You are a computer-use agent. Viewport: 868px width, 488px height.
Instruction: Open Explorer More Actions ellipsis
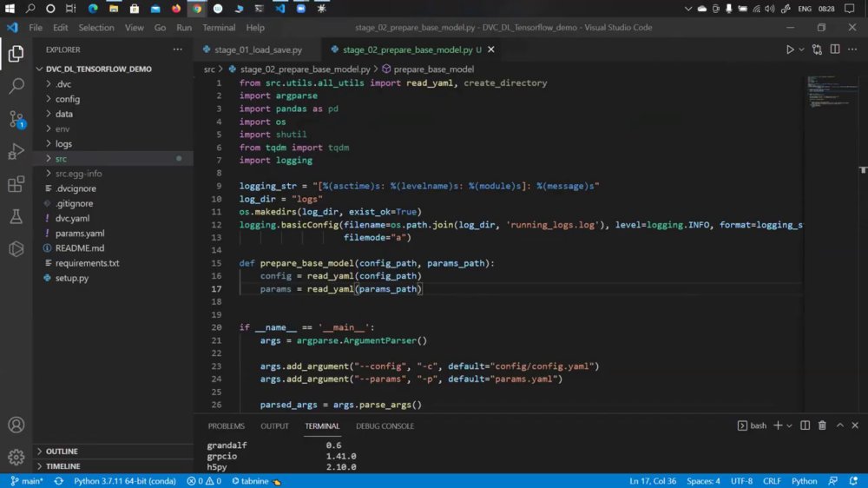[x=177, y=49]
